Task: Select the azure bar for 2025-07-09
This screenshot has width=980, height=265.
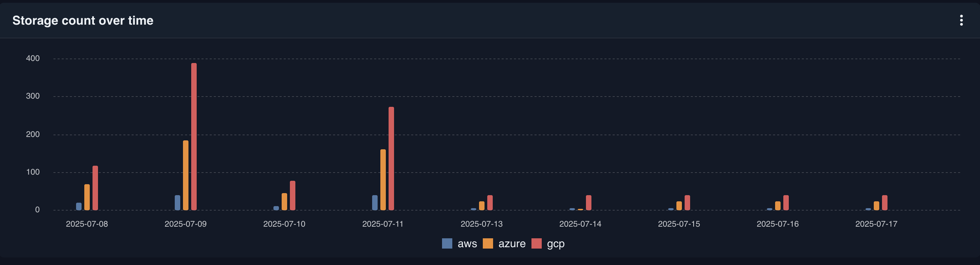Action: click(186, 175)
